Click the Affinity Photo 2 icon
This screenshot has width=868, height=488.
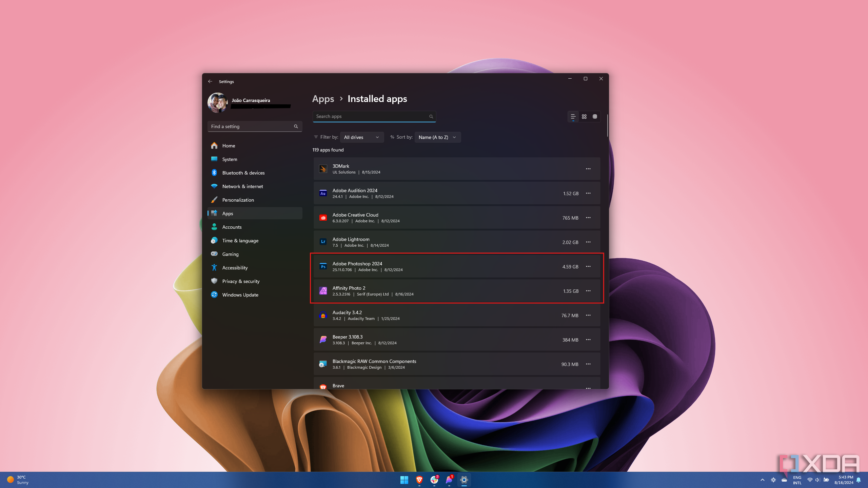point(323,291)
